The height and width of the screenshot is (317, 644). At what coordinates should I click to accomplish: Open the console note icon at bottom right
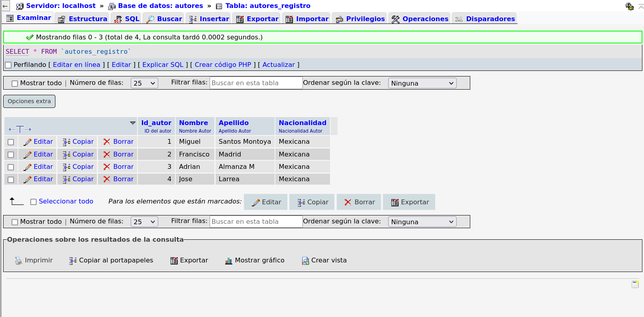point(635,284)
